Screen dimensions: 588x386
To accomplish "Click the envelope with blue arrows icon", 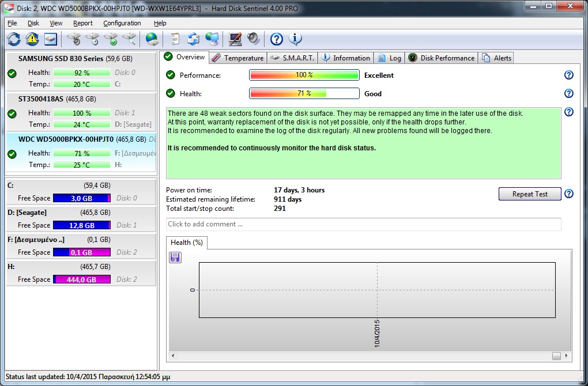I will coord(194,39).
